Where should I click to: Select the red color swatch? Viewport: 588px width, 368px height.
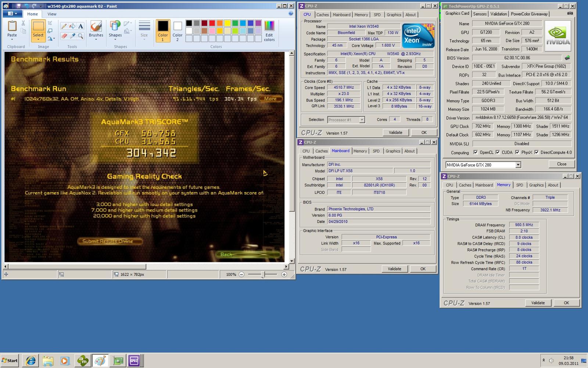point(212,23)
